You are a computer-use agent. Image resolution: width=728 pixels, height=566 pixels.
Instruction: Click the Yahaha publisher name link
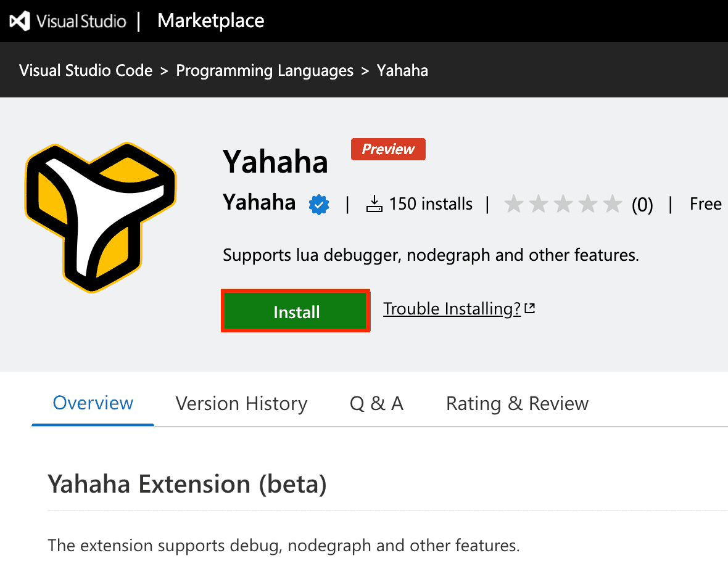259,203
